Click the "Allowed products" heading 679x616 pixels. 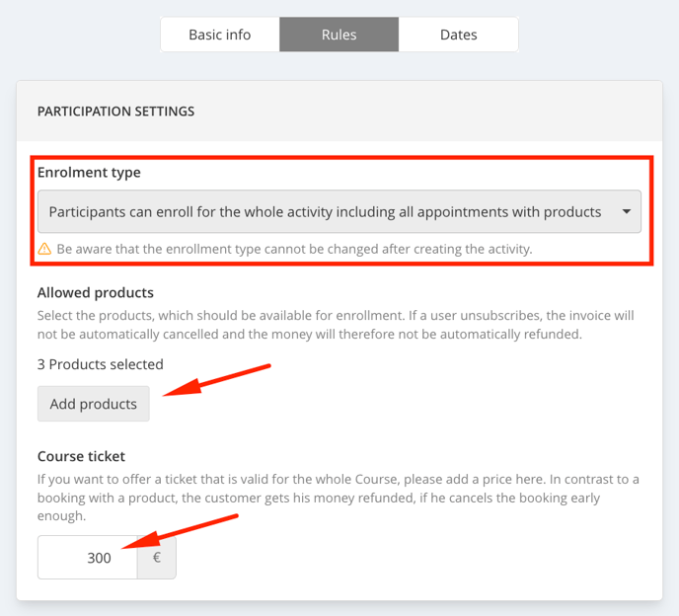pyautogui.click(x=95, y=293)
